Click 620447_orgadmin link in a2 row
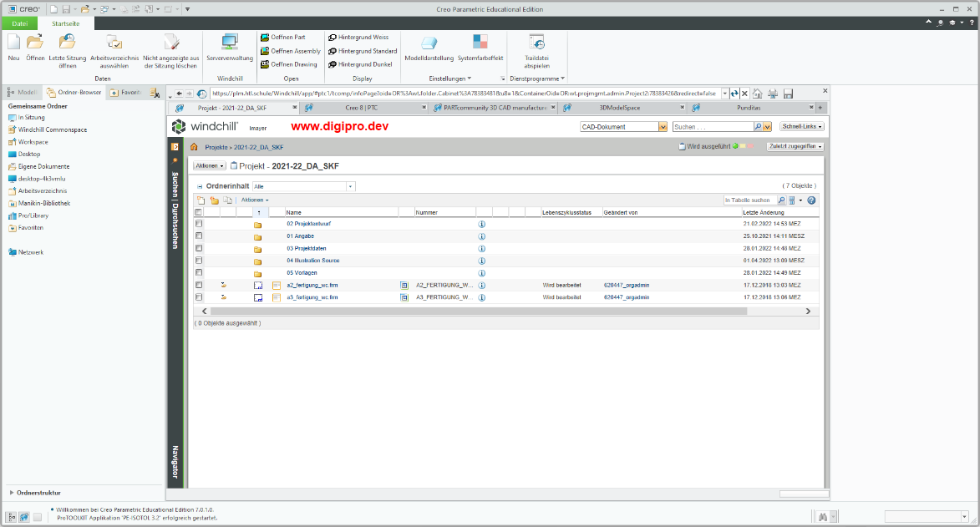 [x=627, y=285]
